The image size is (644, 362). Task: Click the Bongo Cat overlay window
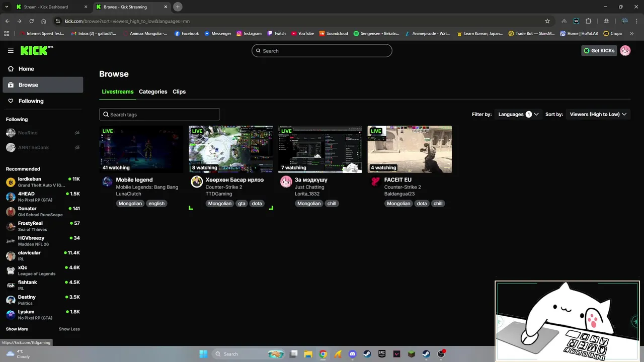(567, 321)
